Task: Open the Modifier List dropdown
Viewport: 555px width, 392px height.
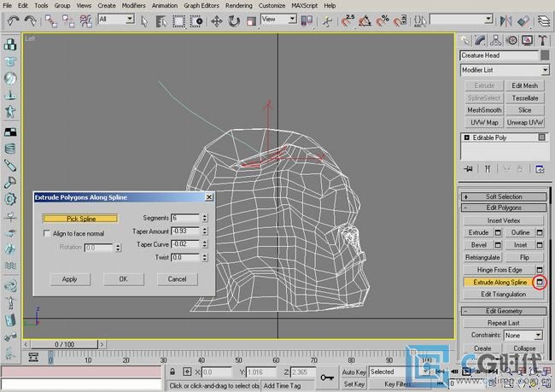Action: click(545, 70)
